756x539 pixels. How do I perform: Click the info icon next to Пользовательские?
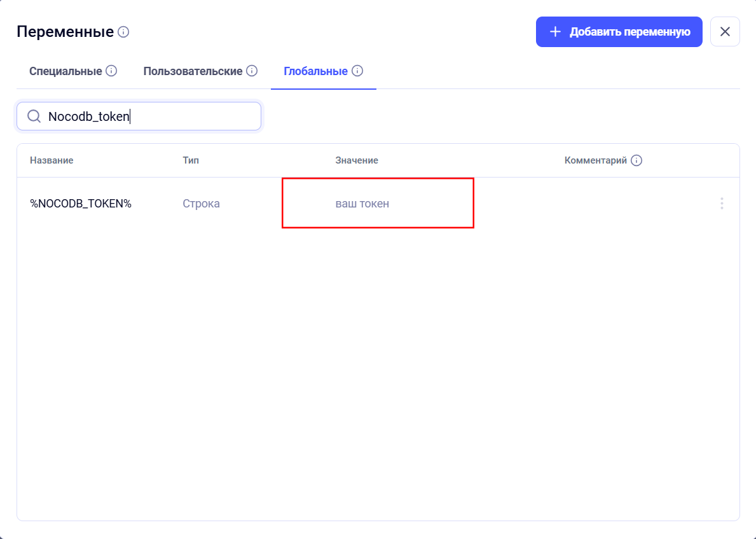[x=252, y=71]
